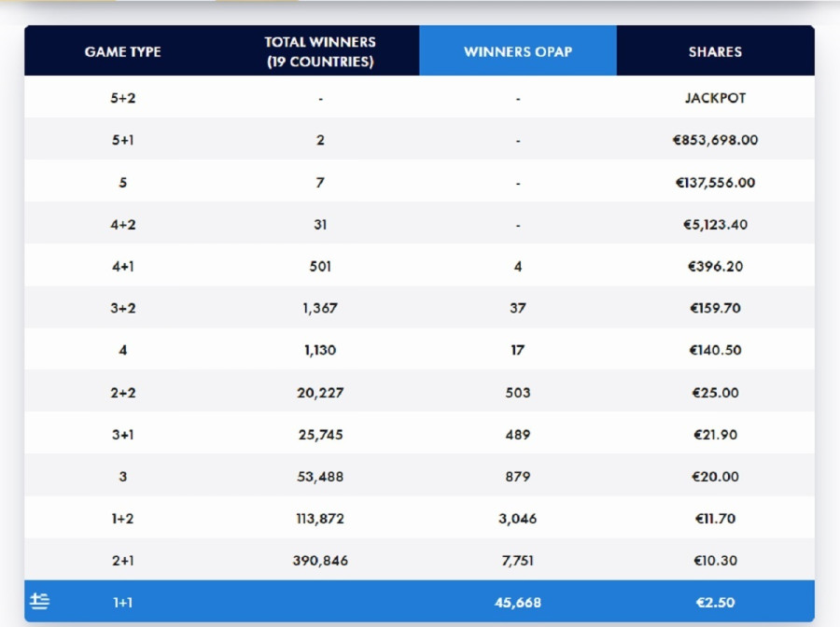Click the JACKPOT share in 5+2 row
This screenshot has height=627, width=840.
coord(715,98)
